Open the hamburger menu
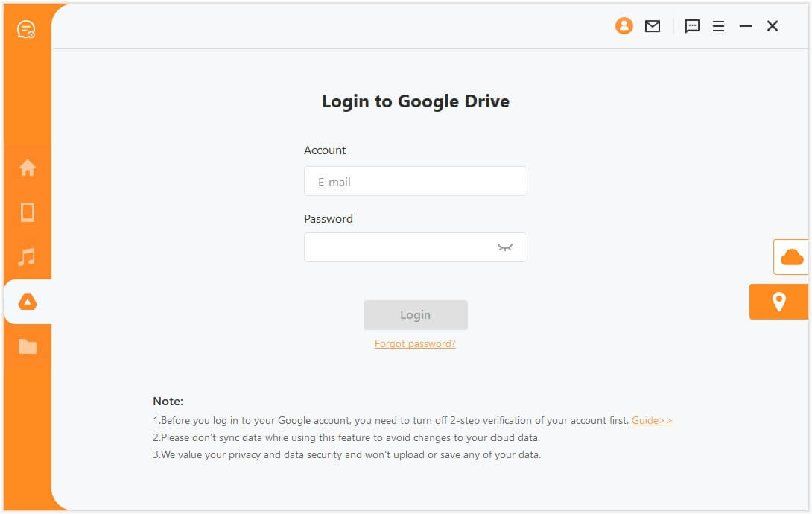 coord(718,25)
